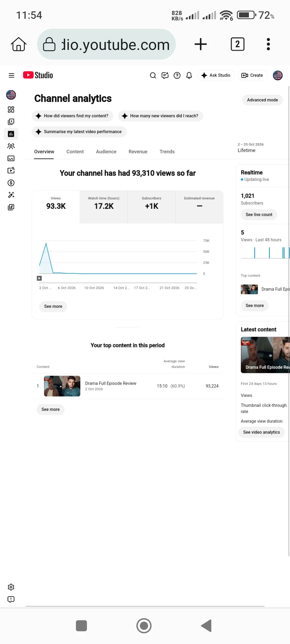
Task: Select the Views metric card
Action: [56, 207]
